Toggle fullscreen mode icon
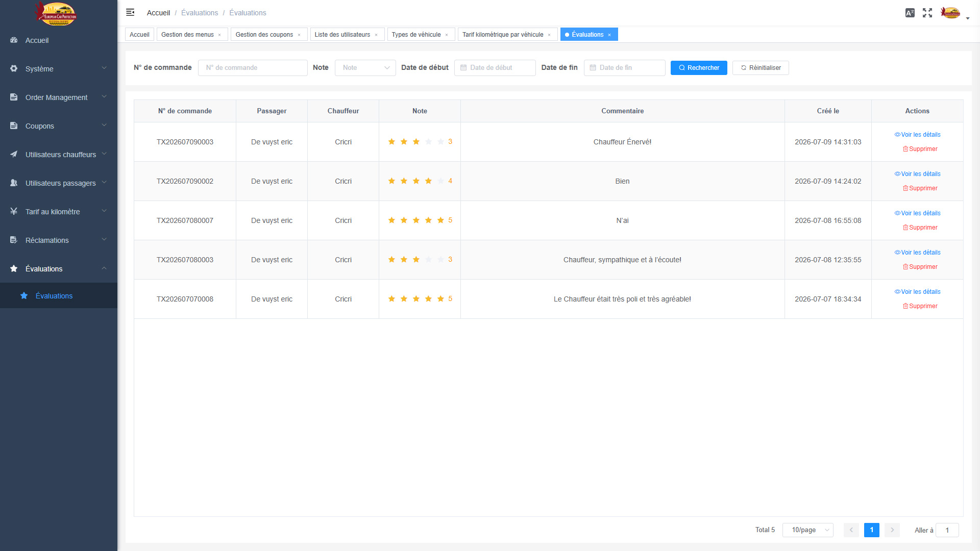980x551 pixels. click(927, 13)
